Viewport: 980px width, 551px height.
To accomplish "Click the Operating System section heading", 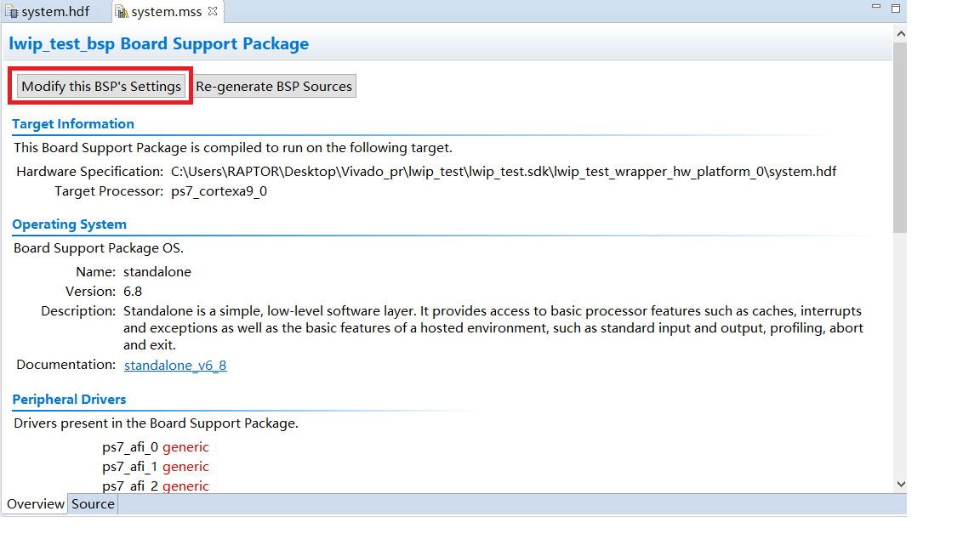I will tap(70, 224).
